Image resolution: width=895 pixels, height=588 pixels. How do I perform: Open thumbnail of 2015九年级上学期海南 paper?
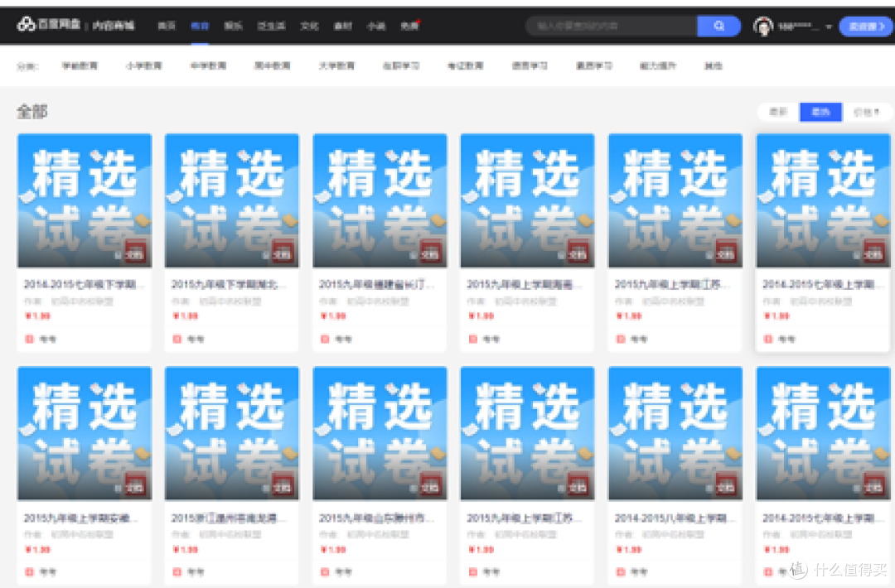tap(527, 200)
